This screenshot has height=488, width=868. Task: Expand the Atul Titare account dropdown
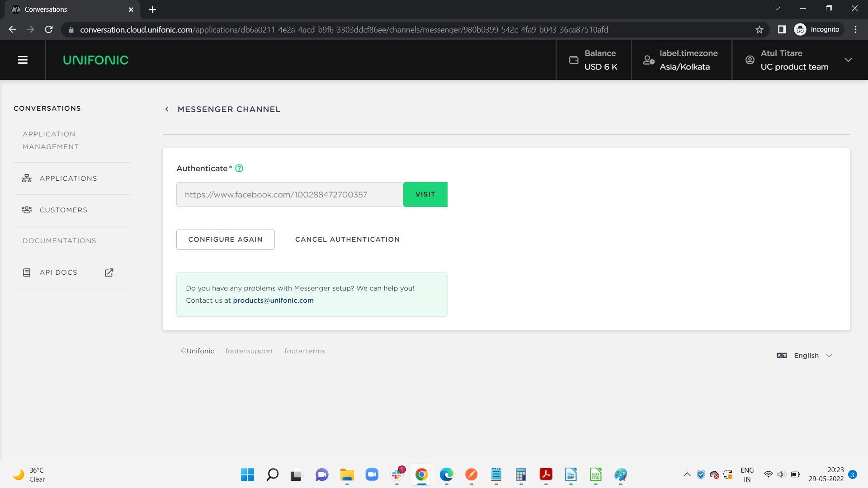coord(848,60)
